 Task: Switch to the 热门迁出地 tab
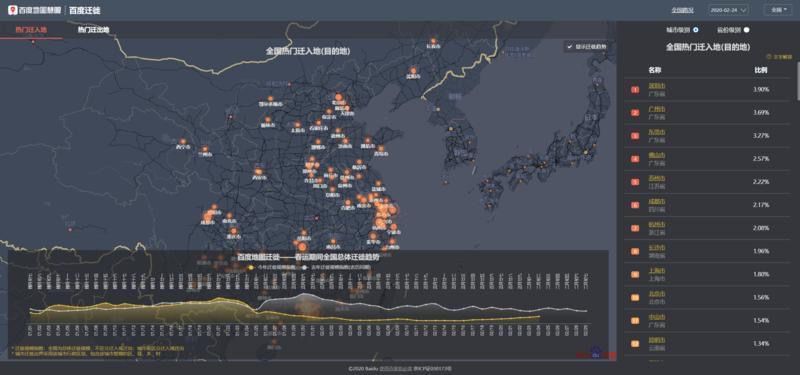pyautogui.click(x=93, y=30)
